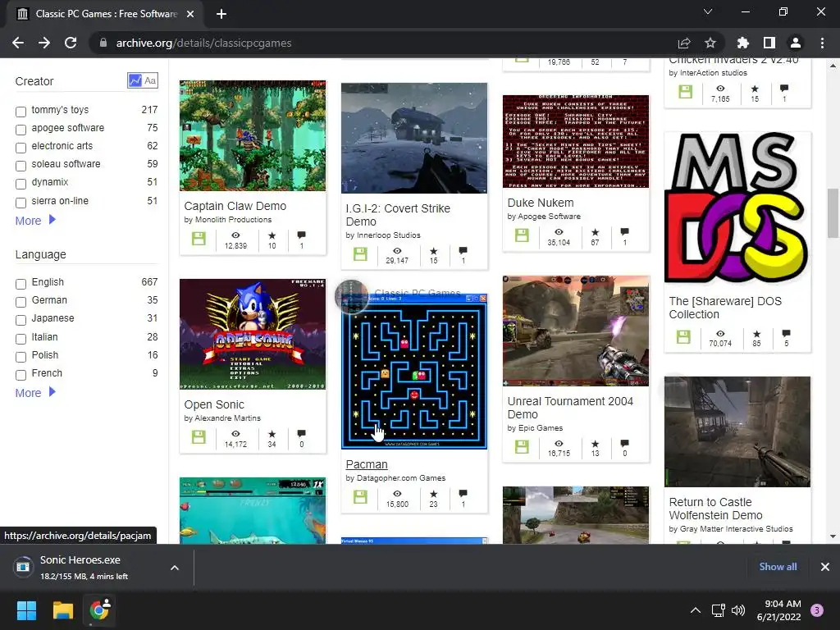Close the downloads bar

coord(825,566)
